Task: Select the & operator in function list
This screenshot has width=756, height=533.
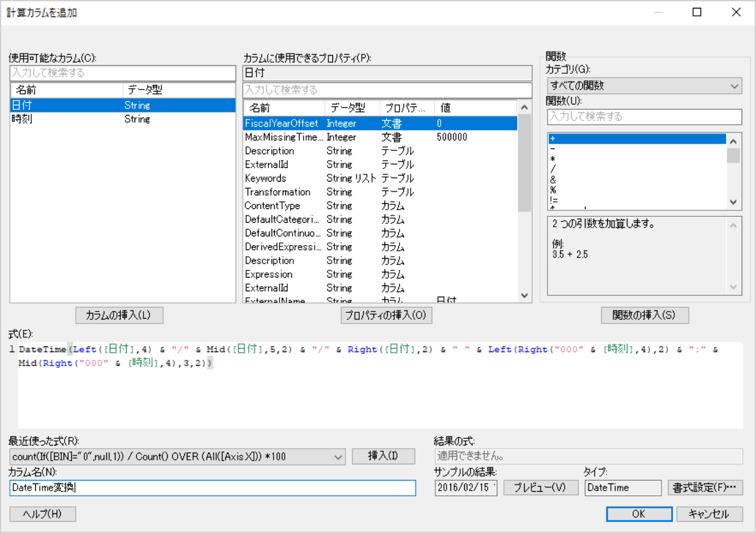Action: point(637,180)
